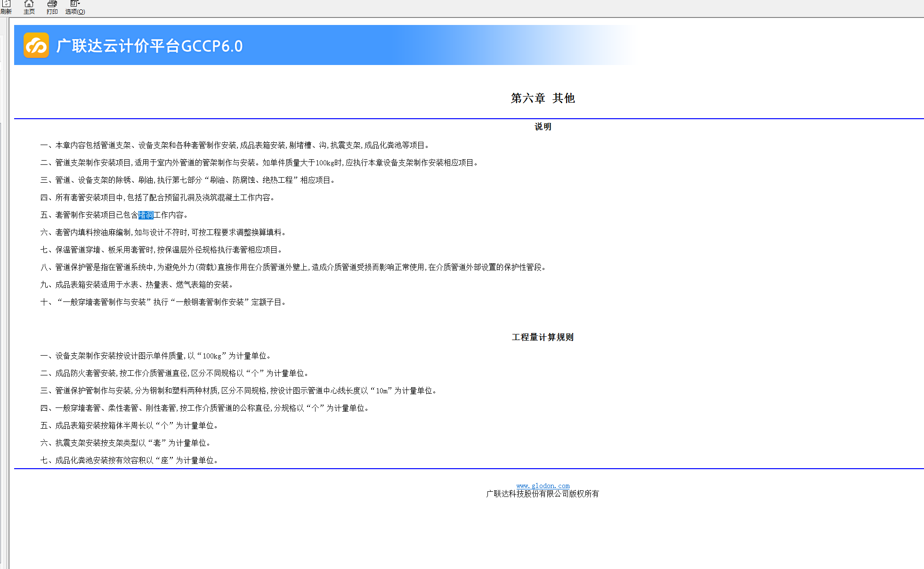Click rule 四、一般穿墙套管、柔性套管

[205, 408]
